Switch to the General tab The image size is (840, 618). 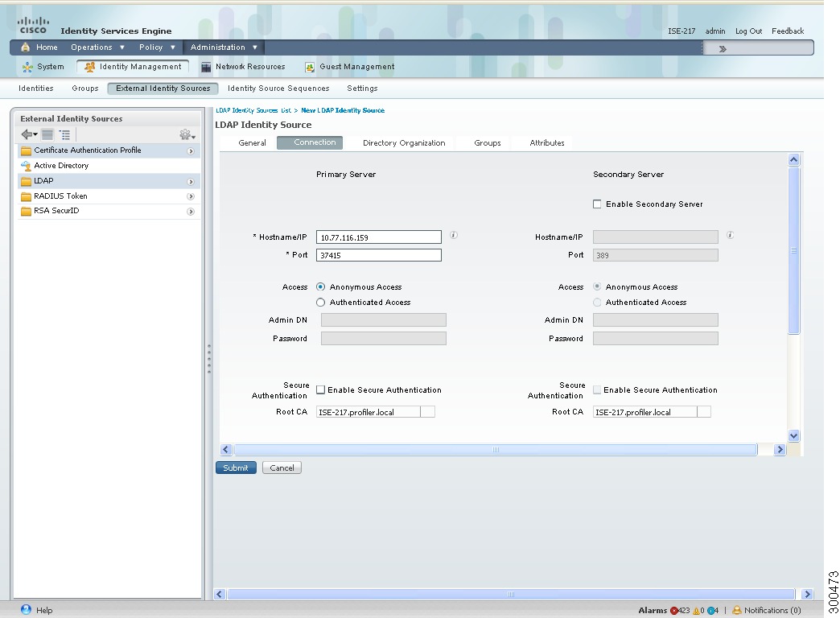(x=252, y=143)
